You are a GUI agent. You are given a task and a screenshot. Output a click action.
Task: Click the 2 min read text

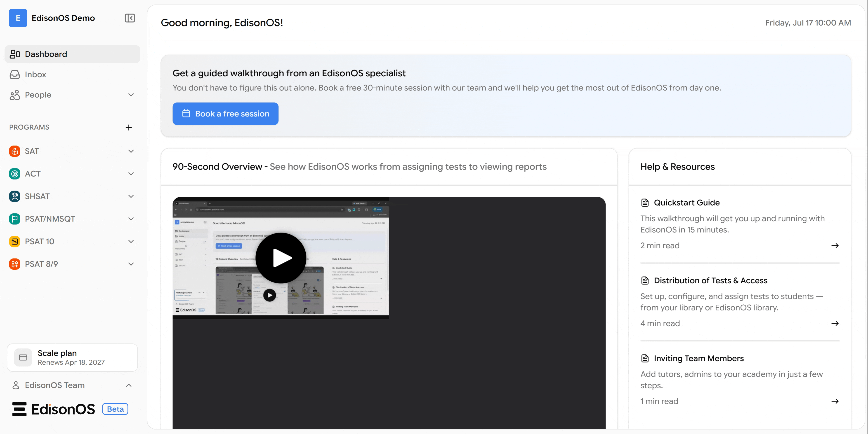click(660, 246)
